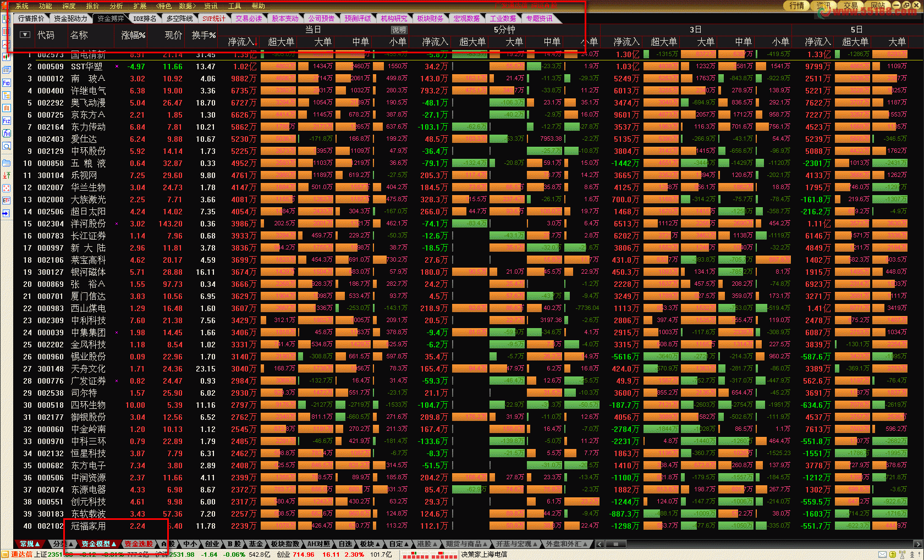924x560 pixels.
Task: Click the stock name 洋河股份
Action: pos(88,224)
